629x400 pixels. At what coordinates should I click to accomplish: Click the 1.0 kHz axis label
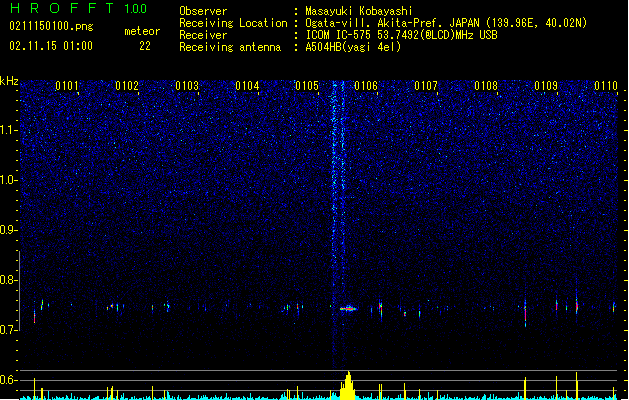click(x=8, y=180)
